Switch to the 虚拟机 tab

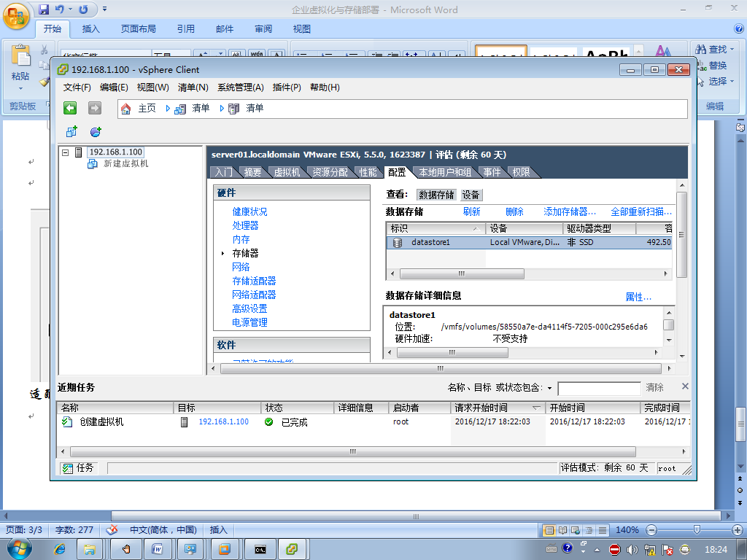tap(287, 172)
